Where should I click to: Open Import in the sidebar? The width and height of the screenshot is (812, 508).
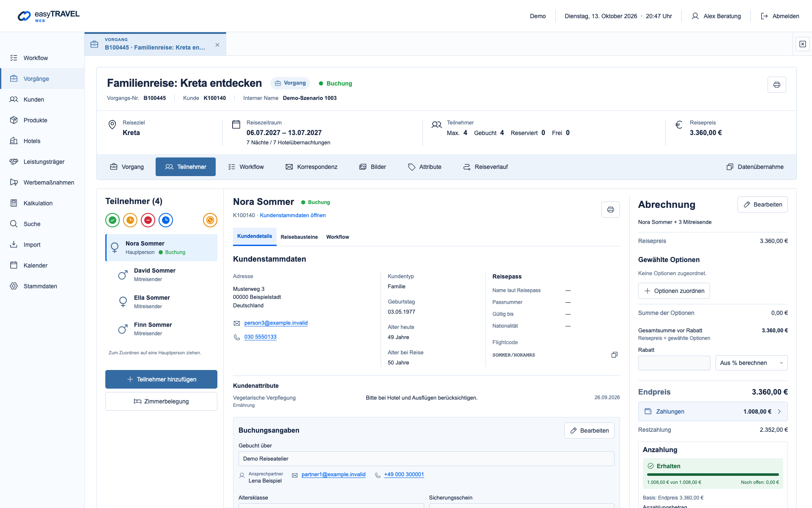(42, 245)
